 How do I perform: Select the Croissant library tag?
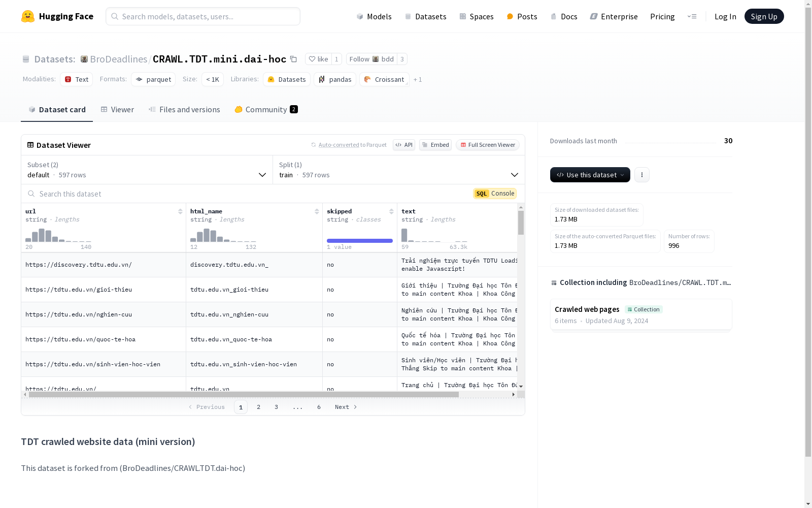[384, 79]
